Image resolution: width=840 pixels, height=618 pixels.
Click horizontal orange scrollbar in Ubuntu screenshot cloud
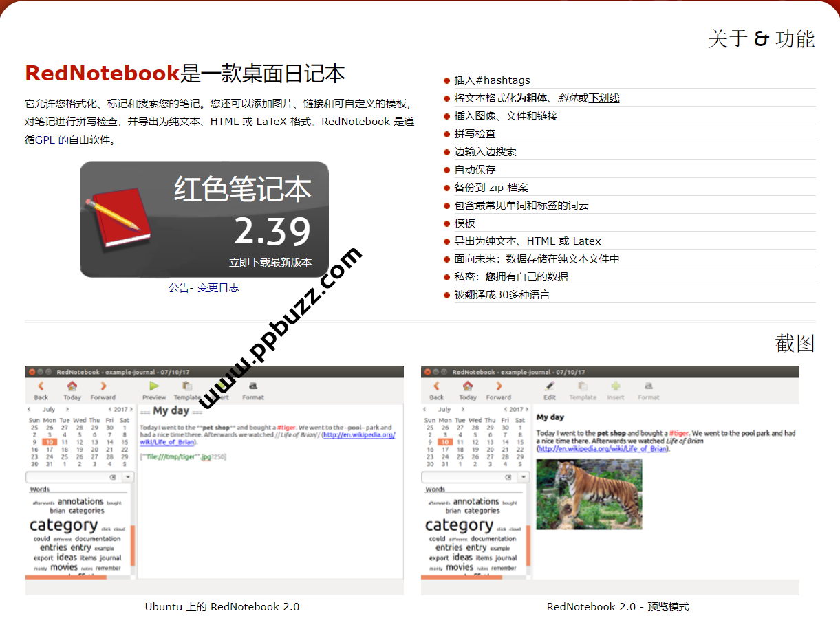[x=66, y=577]
